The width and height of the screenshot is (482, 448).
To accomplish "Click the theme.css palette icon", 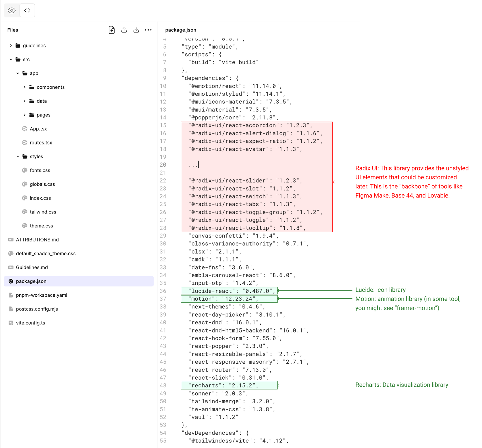I will [25, 226].
